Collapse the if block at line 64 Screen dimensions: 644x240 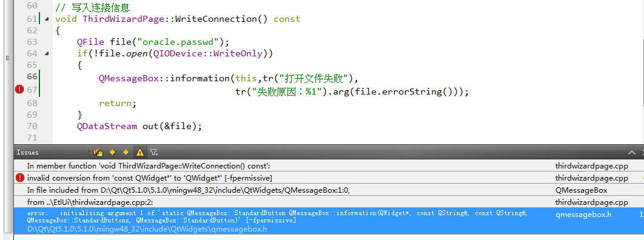(46, 53)
